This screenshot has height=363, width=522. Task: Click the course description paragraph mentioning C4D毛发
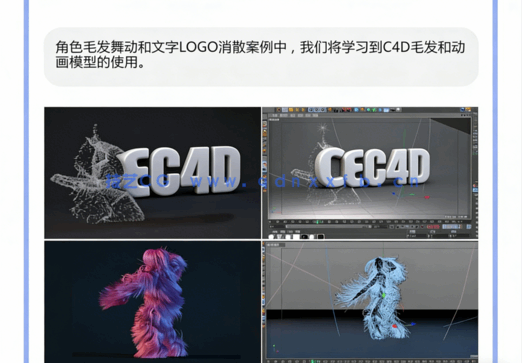coord(260,54)
